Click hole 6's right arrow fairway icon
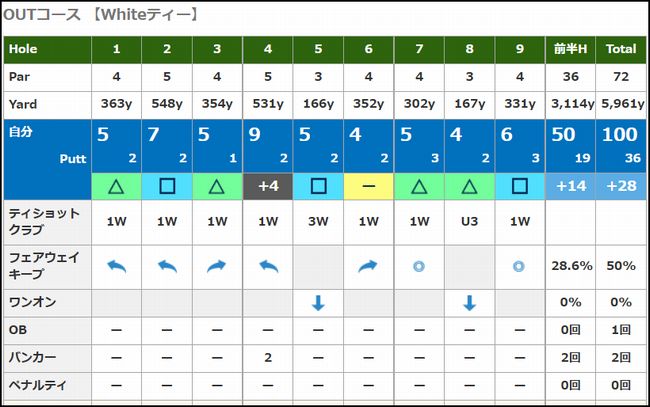The height and width of the screenshot is (407, 650). point(368,266)
